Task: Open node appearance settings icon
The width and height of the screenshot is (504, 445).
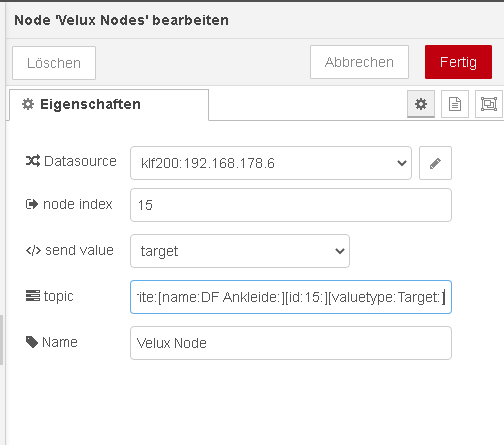Action: [489, 104]
